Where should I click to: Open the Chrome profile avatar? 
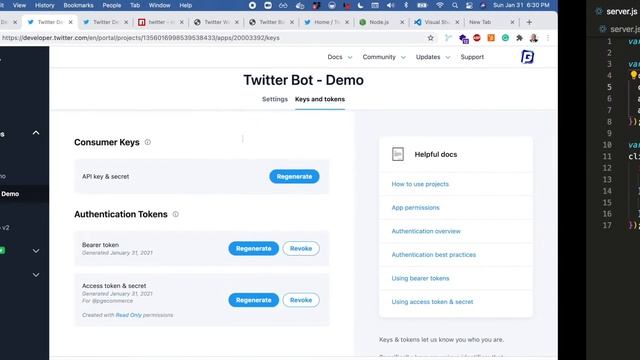(x=533, y=38)
